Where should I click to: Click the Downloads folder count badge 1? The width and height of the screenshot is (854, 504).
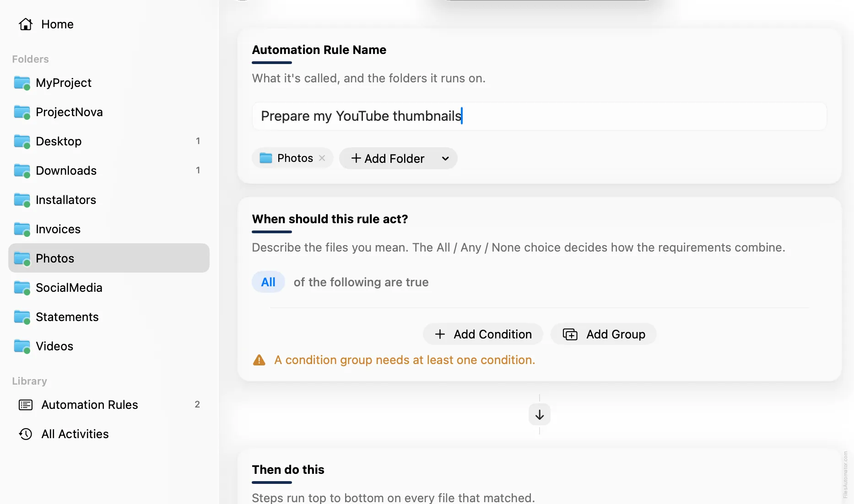click(198, 170)
